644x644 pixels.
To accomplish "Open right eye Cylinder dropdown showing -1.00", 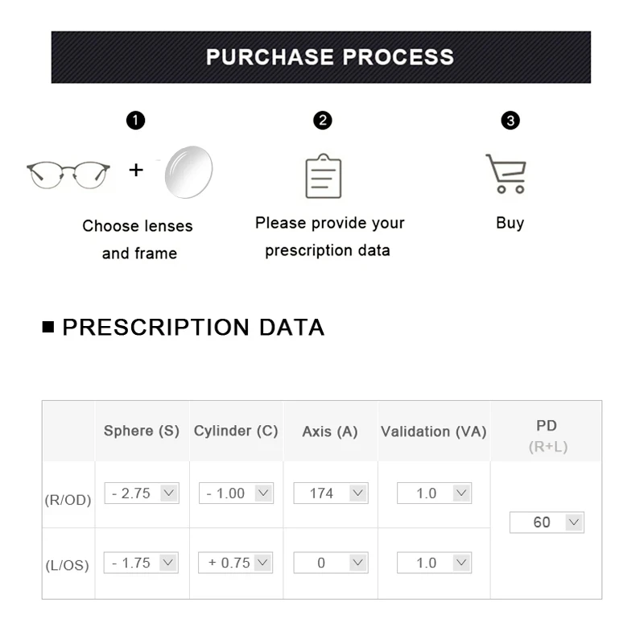I will coord(236,493).
